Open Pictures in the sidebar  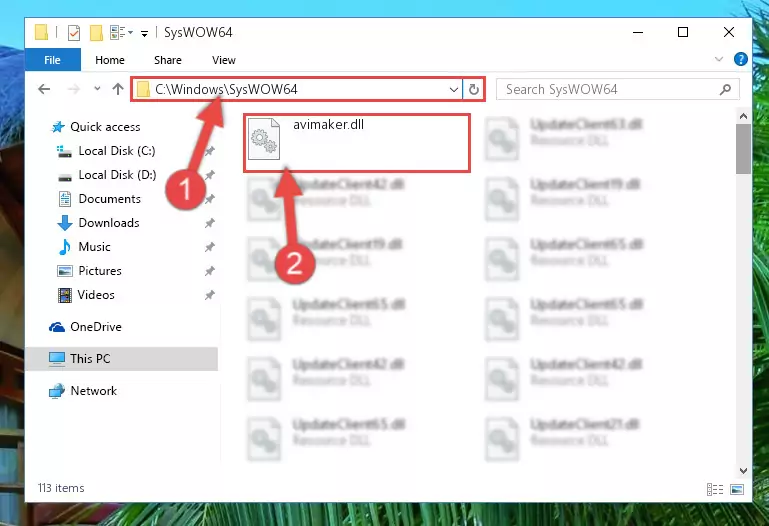click(100, 271)
